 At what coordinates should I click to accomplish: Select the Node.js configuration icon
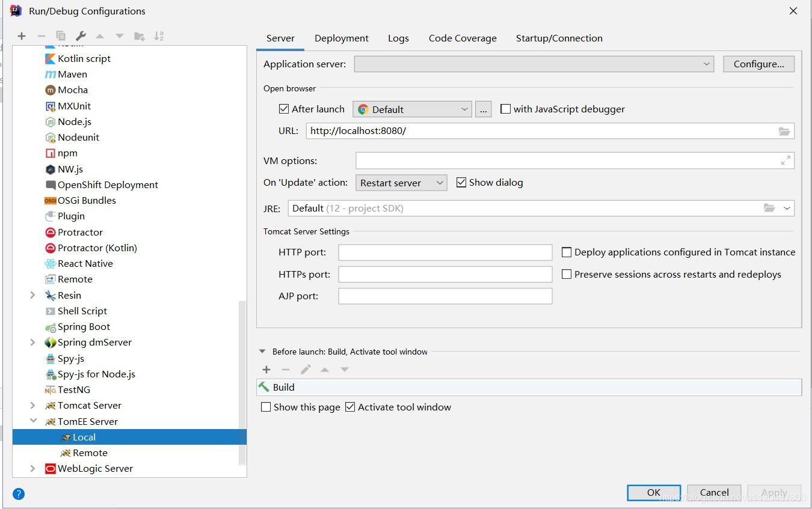click(x=51, y=121)
